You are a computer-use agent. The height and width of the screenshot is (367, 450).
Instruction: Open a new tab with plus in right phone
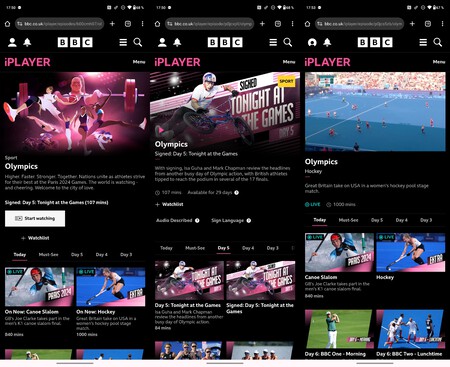click(412, 24)
